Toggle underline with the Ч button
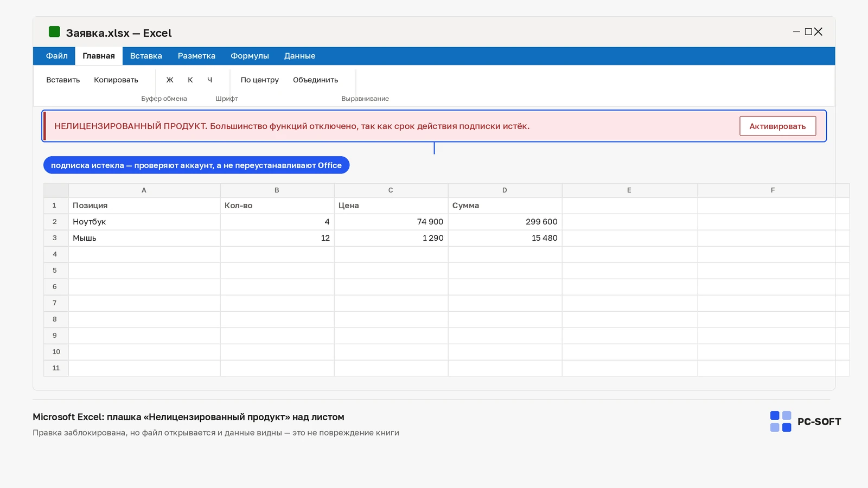 (x=210, y=80)
